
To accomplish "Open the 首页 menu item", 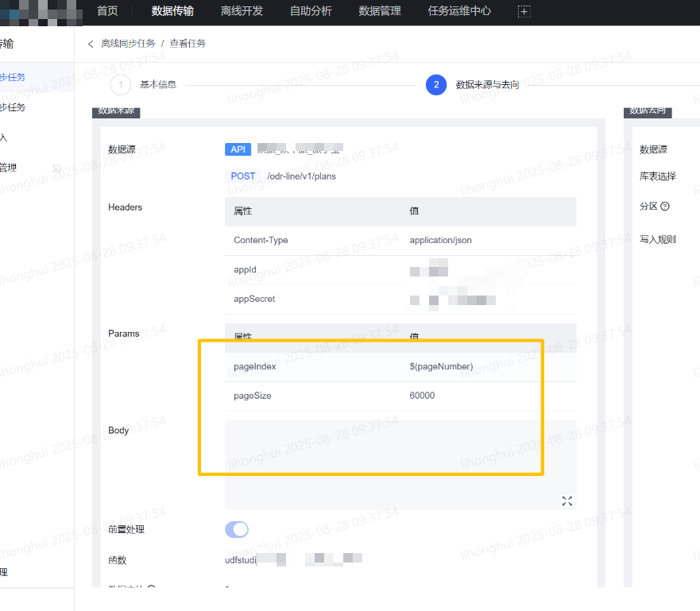I will coord(107,11).
